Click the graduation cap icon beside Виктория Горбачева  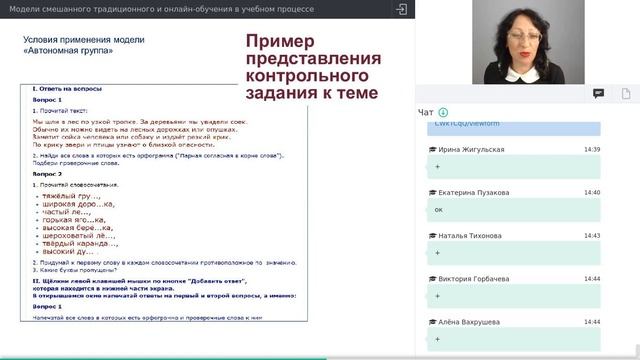[433, 279]
